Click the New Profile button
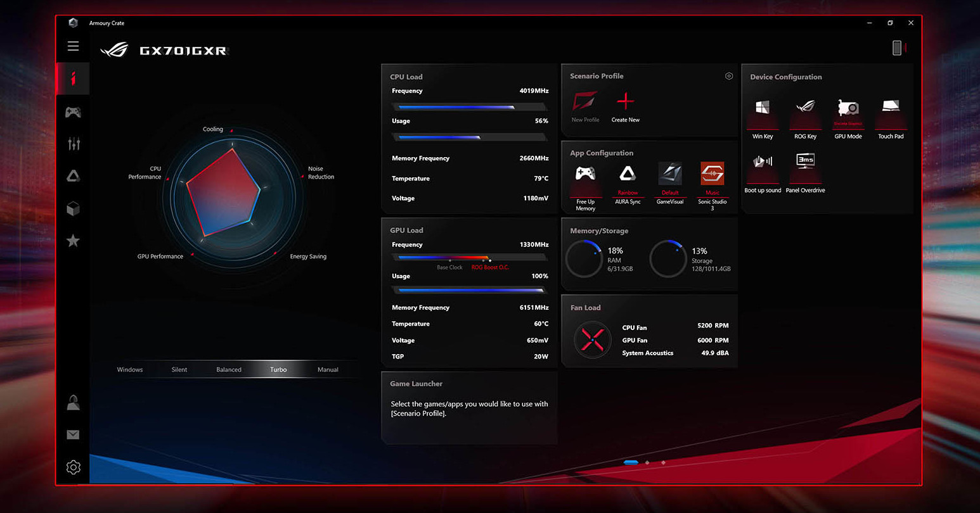 point(585,103)
